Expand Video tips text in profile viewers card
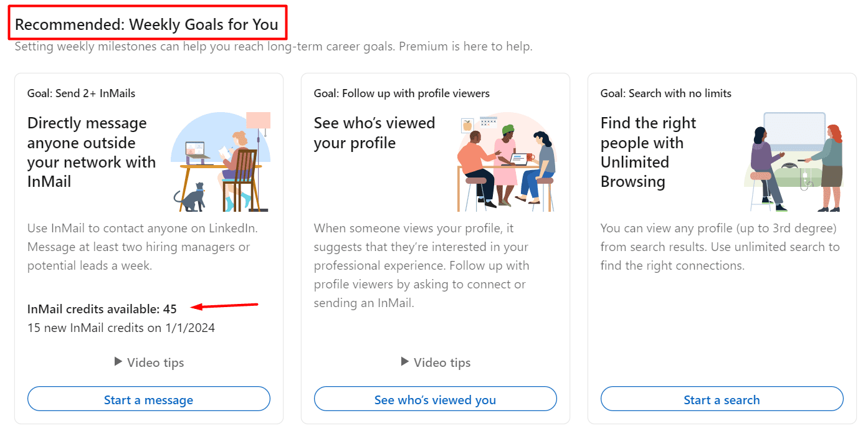Image resolution: width=868 pixels, height=436 pixels. click(x=442, y=363)
